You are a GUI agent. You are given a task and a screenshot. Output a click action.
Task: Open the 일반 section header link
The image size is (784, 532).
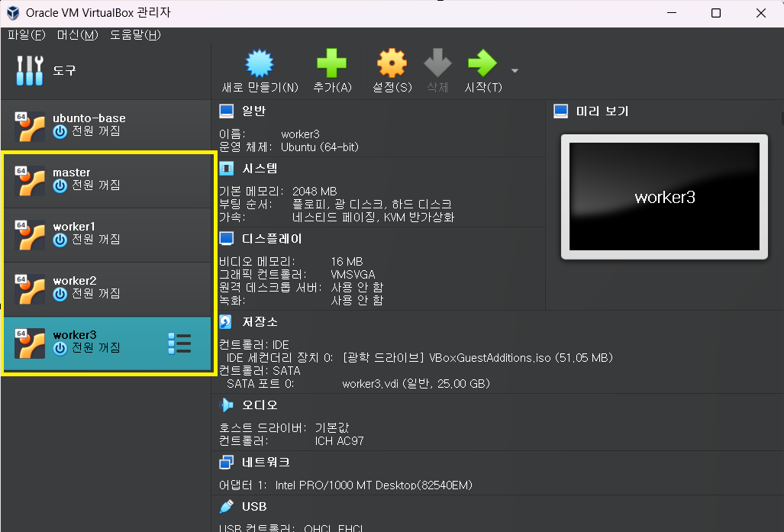click(x=254, y=111)
